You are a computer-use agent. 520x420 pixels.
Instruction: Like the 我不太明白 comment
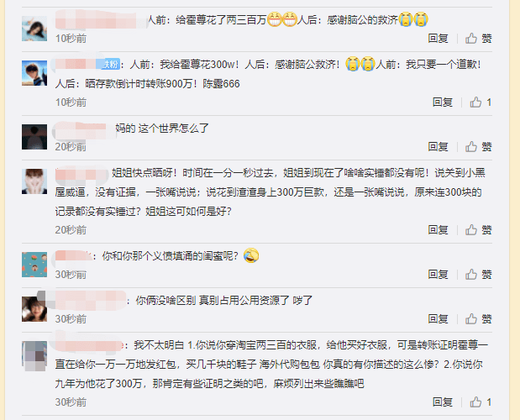point(481,402)
